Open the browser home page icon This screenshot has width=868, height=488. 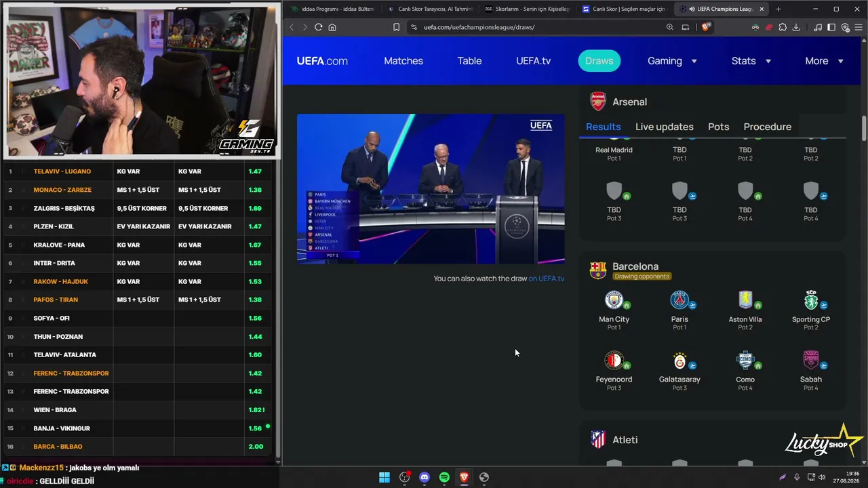[x=332, y=27]
